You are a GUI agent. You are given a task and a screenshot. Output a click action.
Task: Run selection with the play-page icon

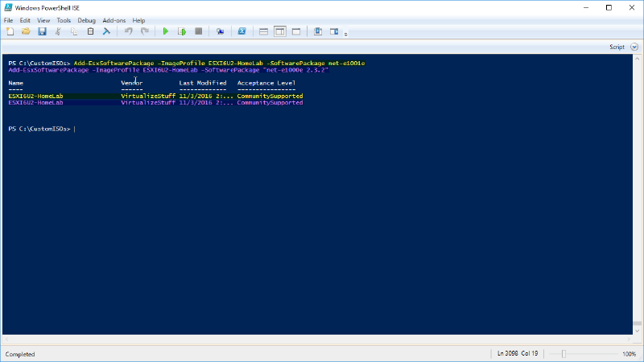tap(182, 31)
